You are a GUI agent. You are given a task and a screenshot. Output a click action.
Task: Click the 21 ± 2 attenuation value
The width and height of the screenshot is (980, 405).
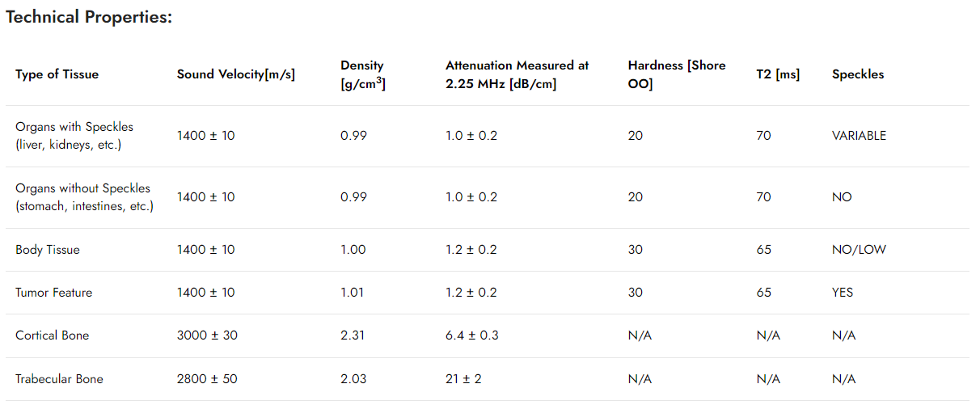pos(463,379)
